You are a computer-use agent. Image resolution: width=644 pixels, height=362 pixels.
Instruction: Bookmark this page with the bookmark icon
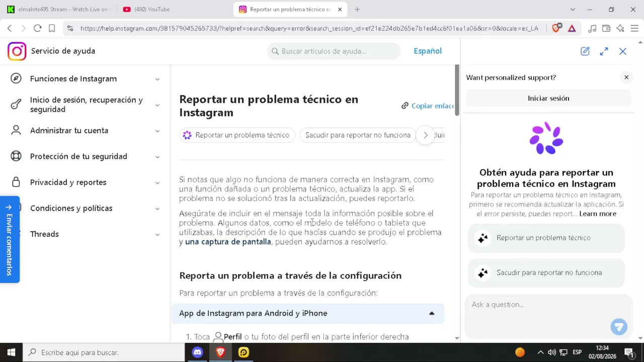pos(52,29)
